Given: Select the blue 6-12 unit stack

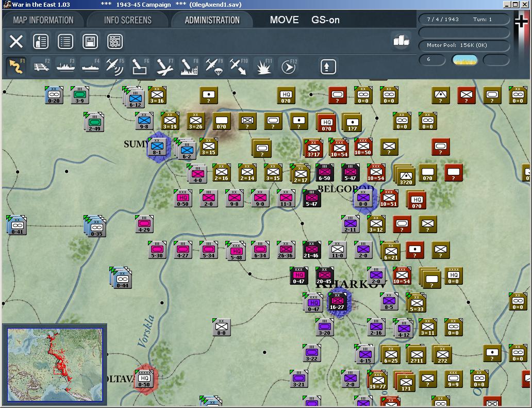Looking at the screenshot, I should click(x=134, y=98).
